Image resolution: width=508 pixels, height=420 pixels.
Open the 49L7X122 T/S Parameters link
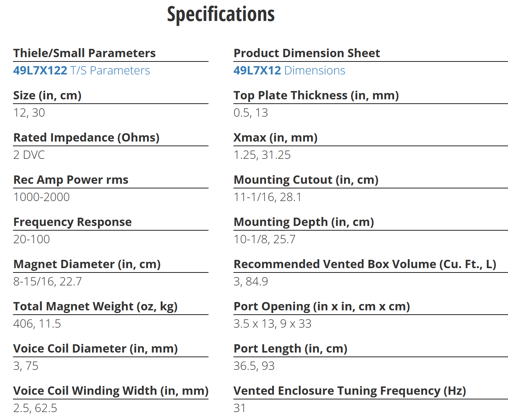(x=81, y=70)
